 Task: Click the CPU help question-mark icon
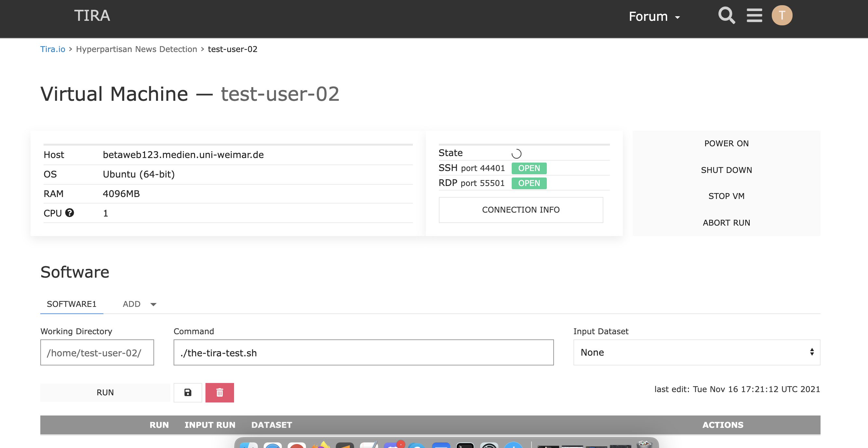[70, 213]
